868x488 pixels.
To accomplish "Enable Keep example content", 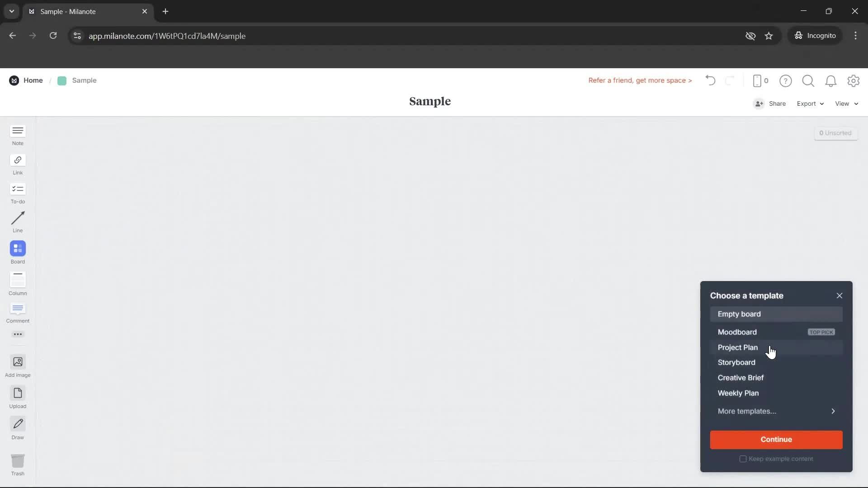I will (743, 459).
